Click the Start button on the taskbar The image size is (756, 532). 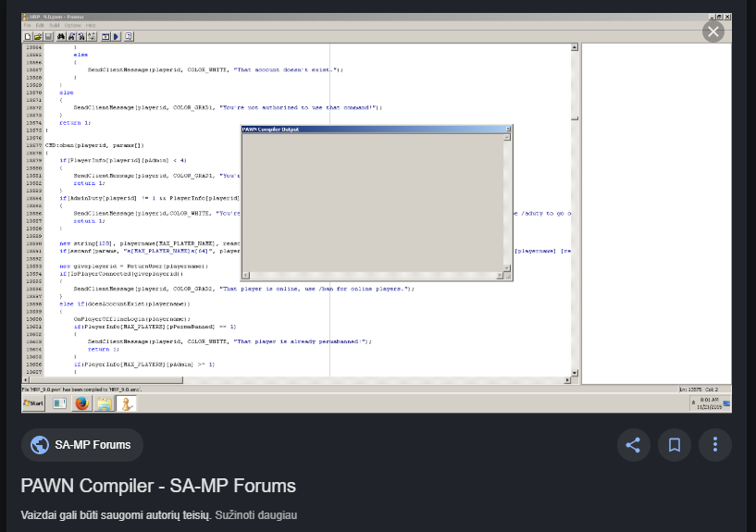[x=33, y=403]
